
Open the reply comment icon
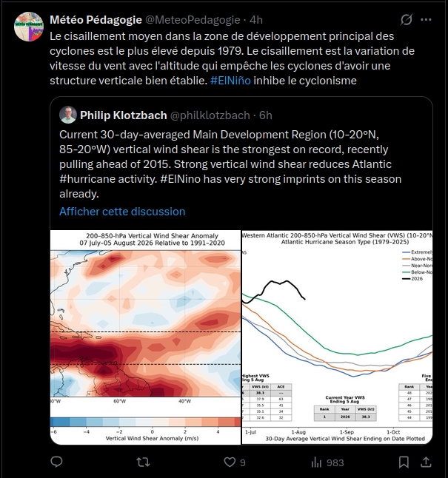coord(56,462)
